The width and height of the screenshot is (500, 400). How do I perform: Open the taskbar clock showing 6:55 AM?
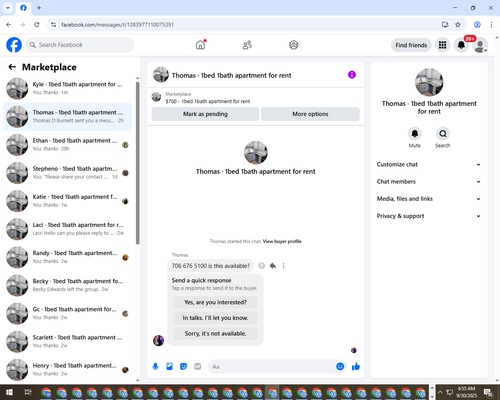pyautogui.click(x=466, y=392)
